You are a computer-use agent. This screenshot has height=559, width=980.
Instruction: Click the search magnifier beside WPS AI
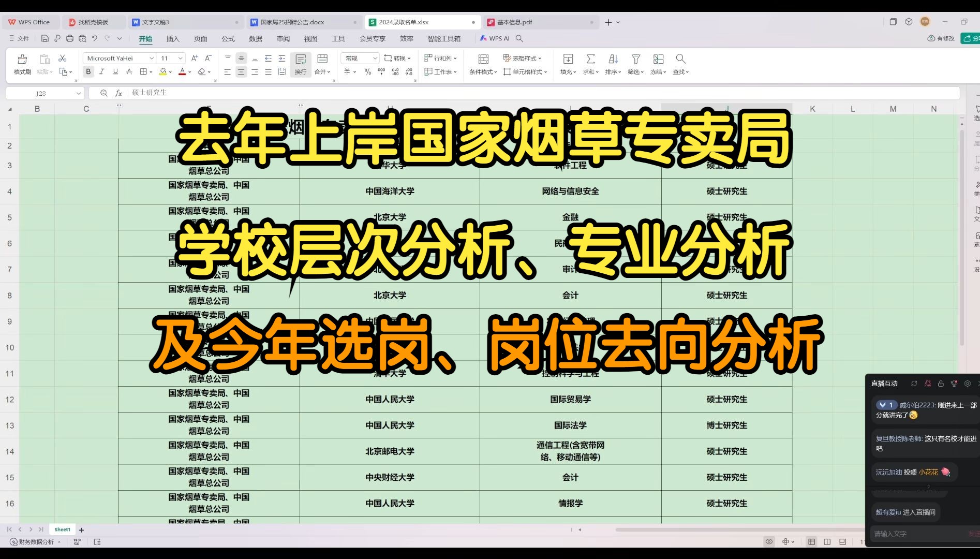(519, 38)
